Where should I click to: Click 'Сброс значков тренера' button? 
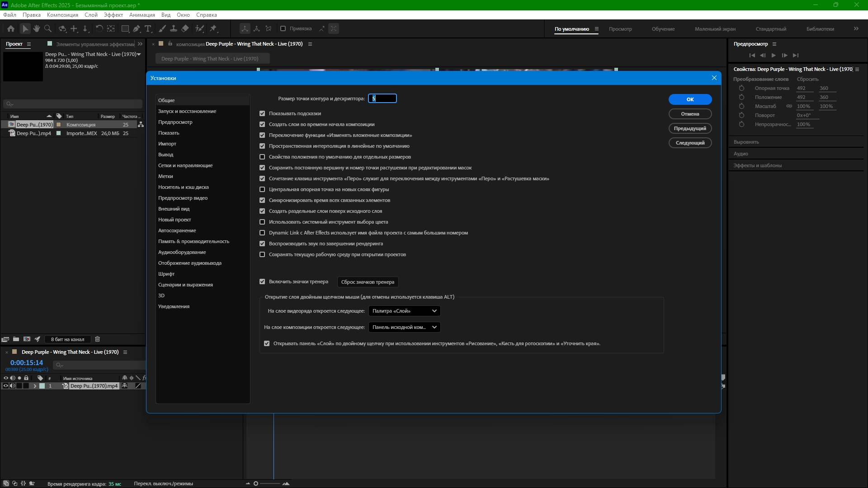point(368,282)
